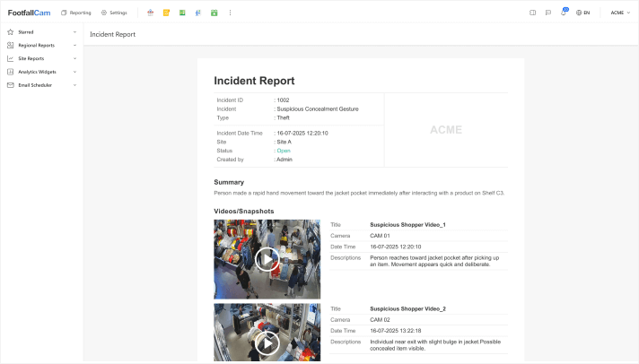Open Analytics Widgets in sidebar
The height and width of the screenshot is (364, 639).
[37, 72]
